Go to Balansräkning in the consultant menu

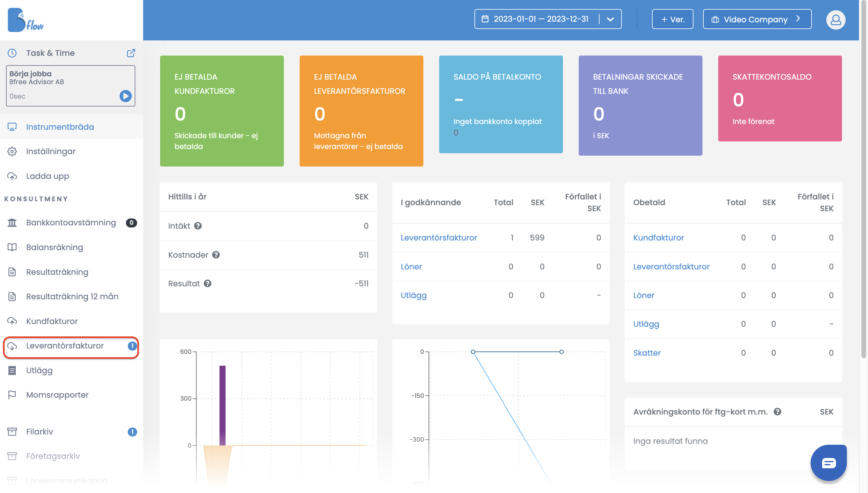click(55, 247)
